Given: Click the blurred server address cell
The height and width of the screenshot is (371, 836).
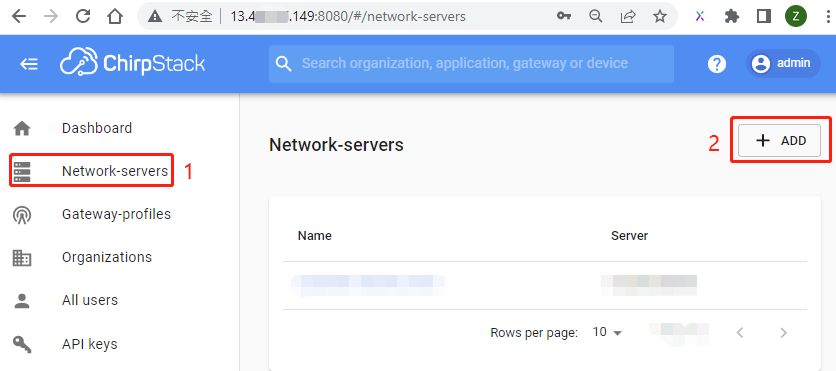Looking at the screenshot, I should [649, 286].
